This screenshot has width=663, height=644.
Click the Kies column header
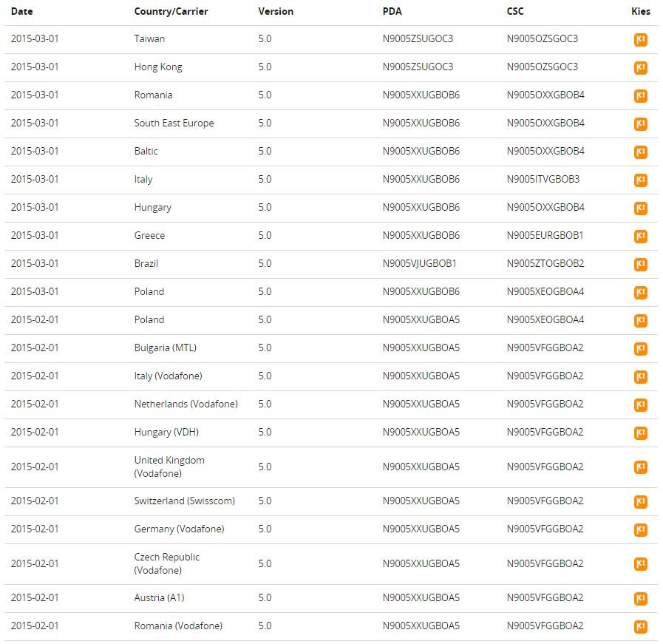[641, 11]
